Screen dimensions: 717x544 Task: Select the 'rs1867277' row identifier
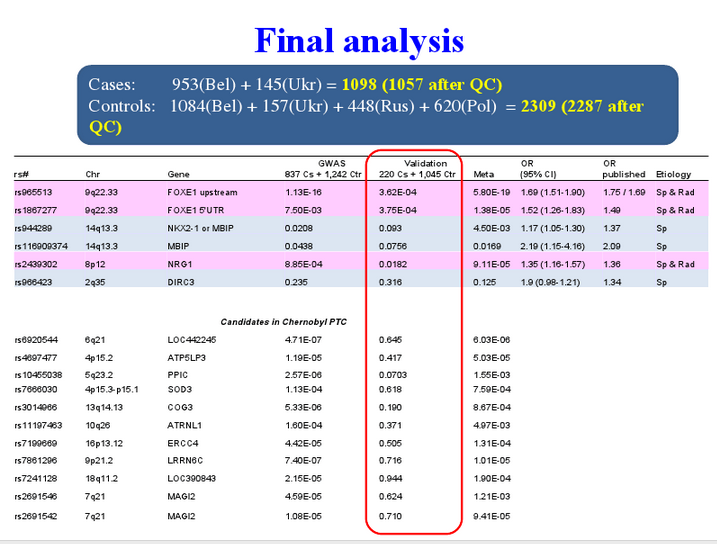[x=36, y=210]
